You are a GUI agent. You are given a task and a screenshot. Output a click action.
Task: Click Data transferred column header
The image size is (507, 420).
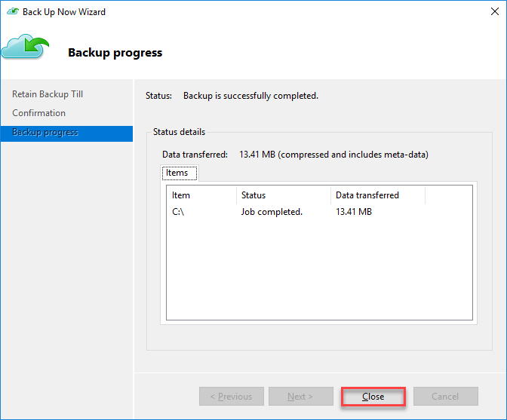[376, 195]
